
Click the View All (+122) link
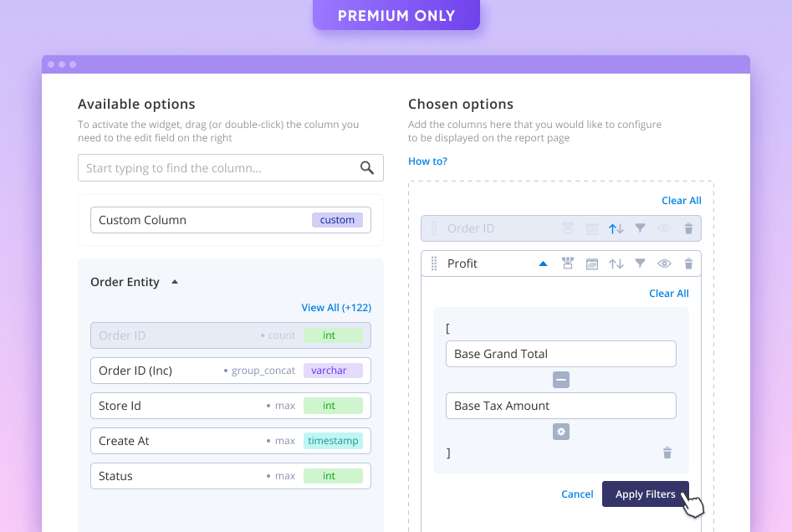click(x=335, y=308)
